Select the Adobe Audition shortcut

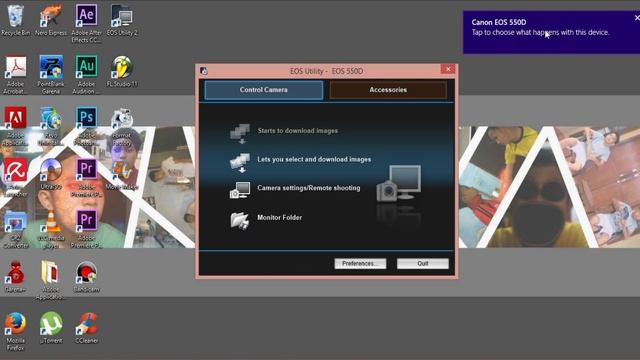click(x=87, y=75)
